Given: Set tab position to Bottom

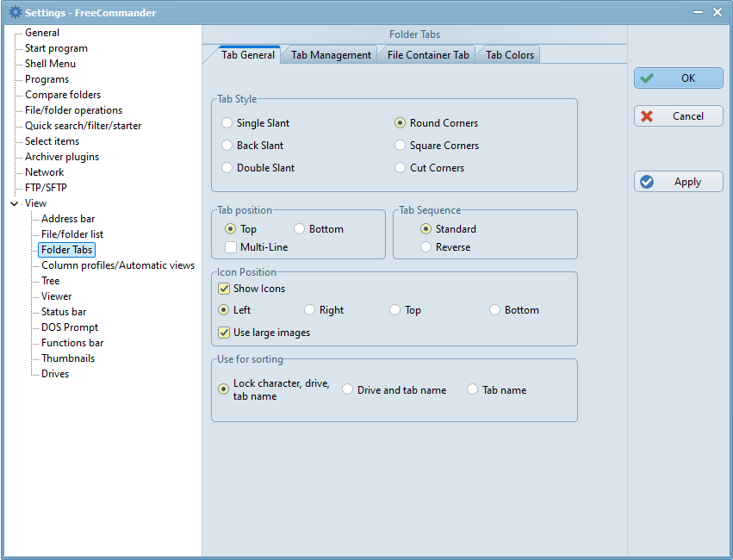Looking at the screenshot, I should 300,229.
